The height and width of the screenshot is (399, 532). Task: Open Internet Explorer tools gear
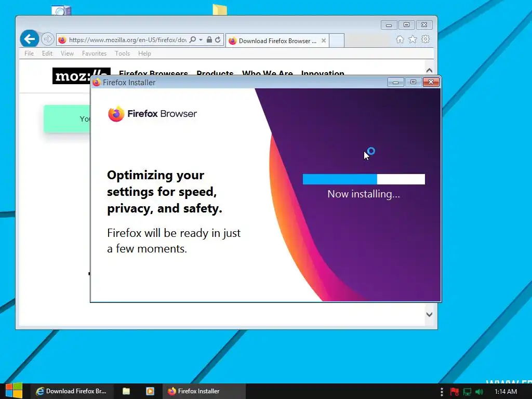(x=425, y=39)
